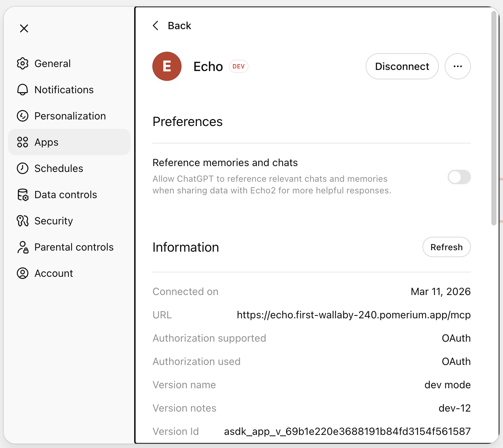
Task: Click the Account profile icon
Action: coord(22,273)
